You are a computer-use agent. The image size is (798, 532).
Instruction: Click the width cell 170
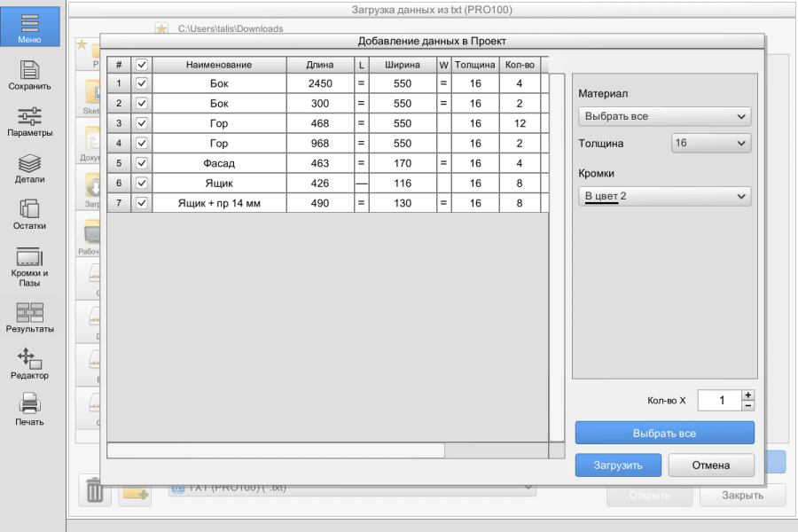point(402,163)
